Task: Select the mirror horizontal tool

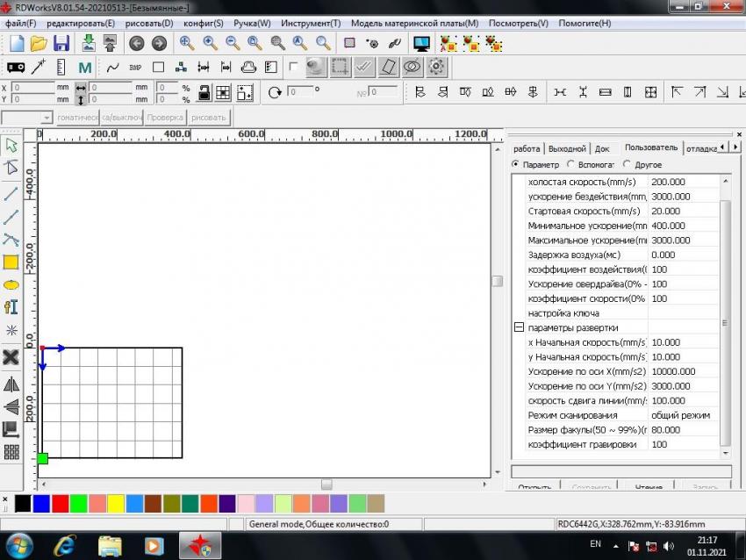Action: pyautogui.click(x=11, y=384)
